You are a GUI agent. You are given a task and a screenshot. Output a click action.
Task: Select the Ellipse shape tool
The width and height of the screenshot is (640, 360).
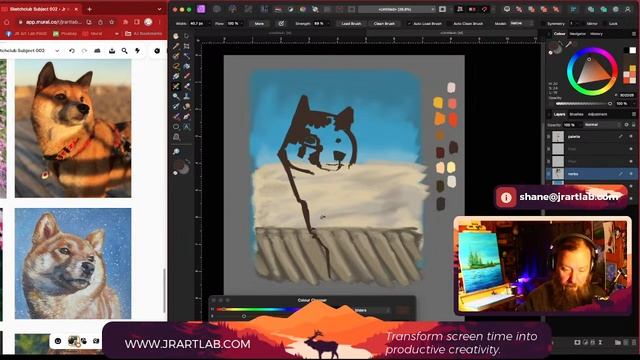click(176, 127)
